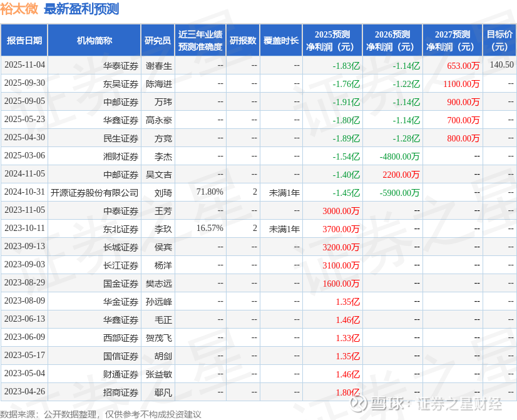Screen dimensions: 517x420
Task: Click analyst name 谢春生
Action: coord(159,66)
